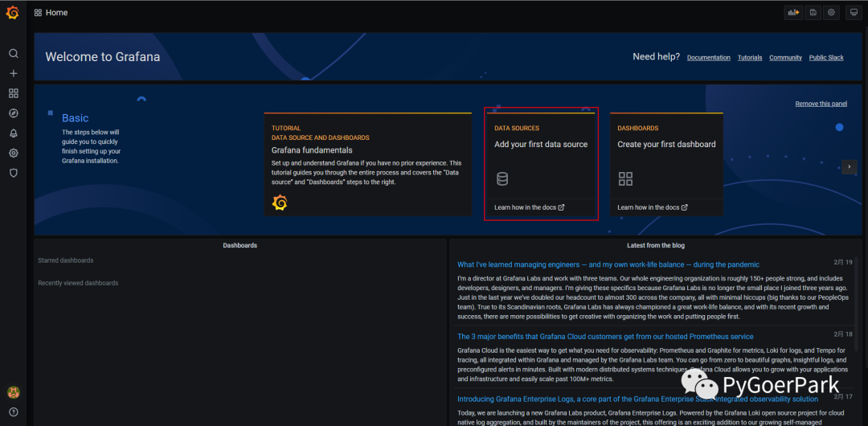The height and width of the screenshot is (426, 868).
Task: Click the database icon in Data Sources card
Action: pos(502,179)
